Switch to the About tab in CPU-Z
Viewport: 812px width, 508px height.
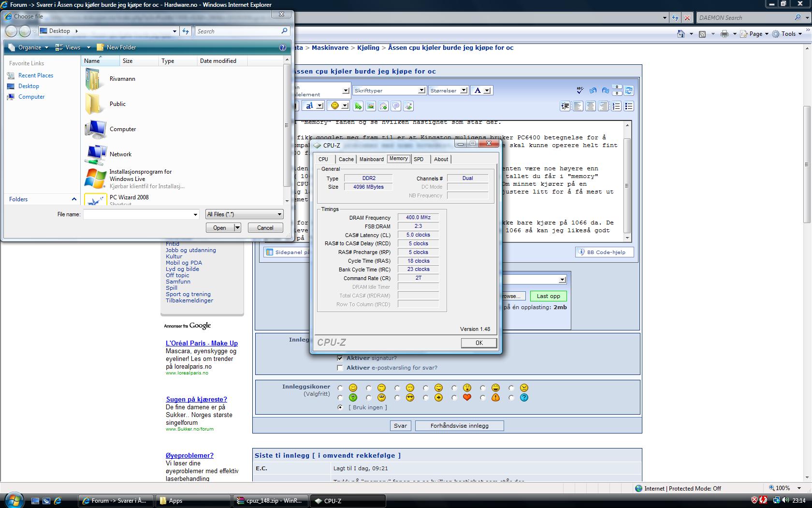tap(441, 159)
